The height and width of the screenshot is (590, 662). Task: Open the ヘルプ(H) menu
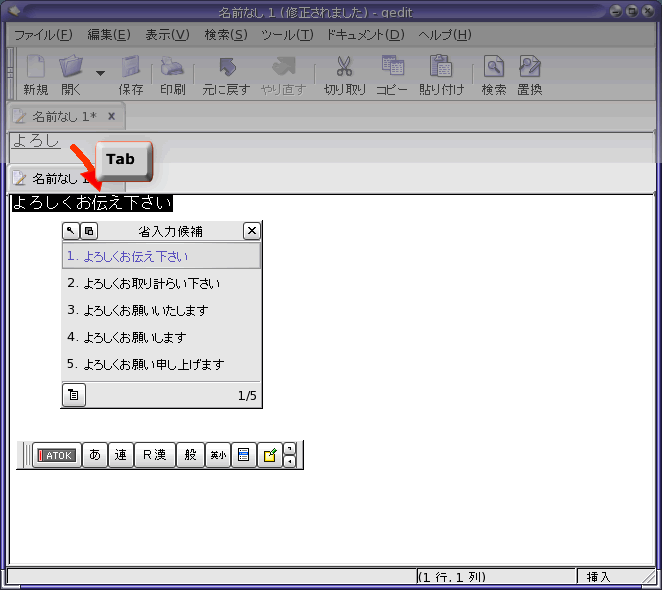coord(445,35)
